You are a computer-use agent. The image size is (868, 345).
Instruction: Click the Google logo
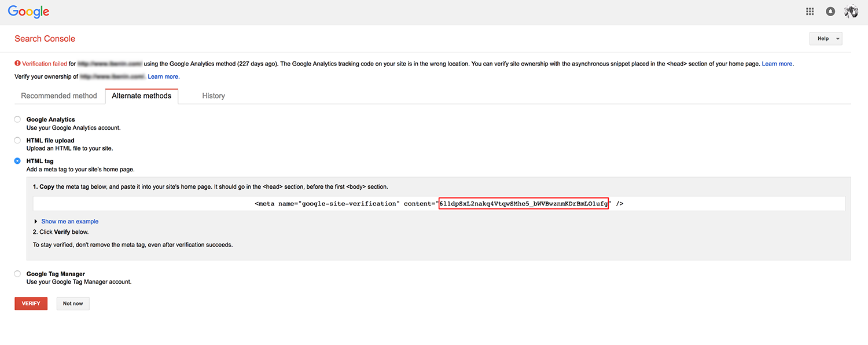pos(28,11)
